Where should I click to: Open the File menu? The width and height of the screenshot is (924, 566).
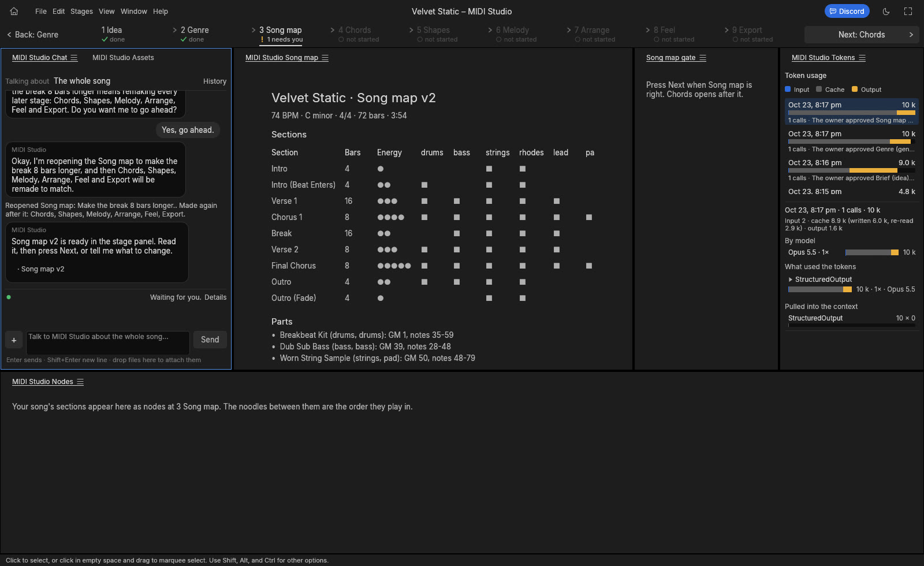click(40, 11)
